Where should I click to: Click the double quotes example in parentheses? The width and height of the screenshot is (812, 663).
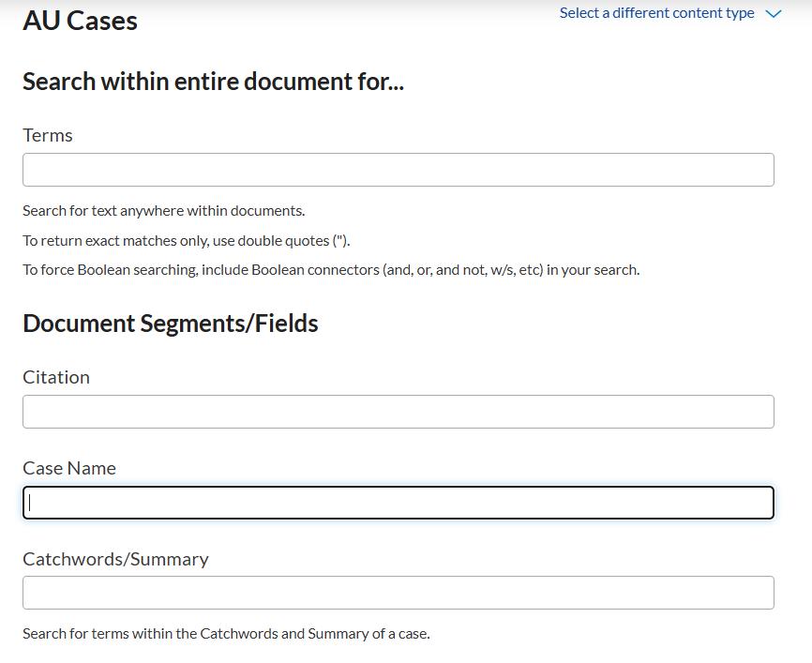tap(340, 240)
